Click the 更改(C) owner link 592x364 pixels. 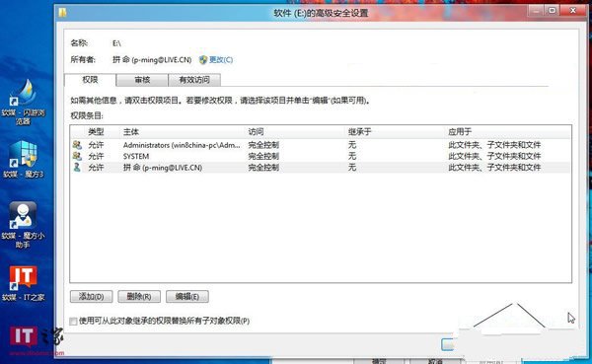coord(221,59)
